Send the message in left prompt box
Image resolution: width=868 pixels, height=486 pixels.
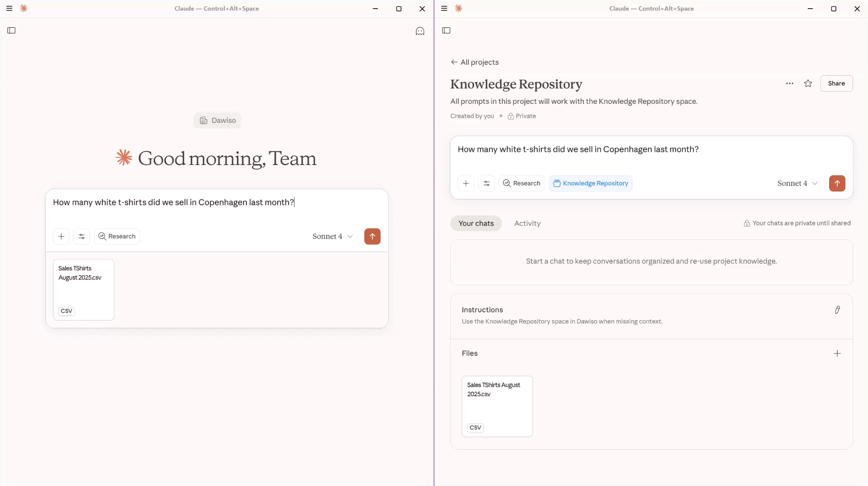click(372, 236)
